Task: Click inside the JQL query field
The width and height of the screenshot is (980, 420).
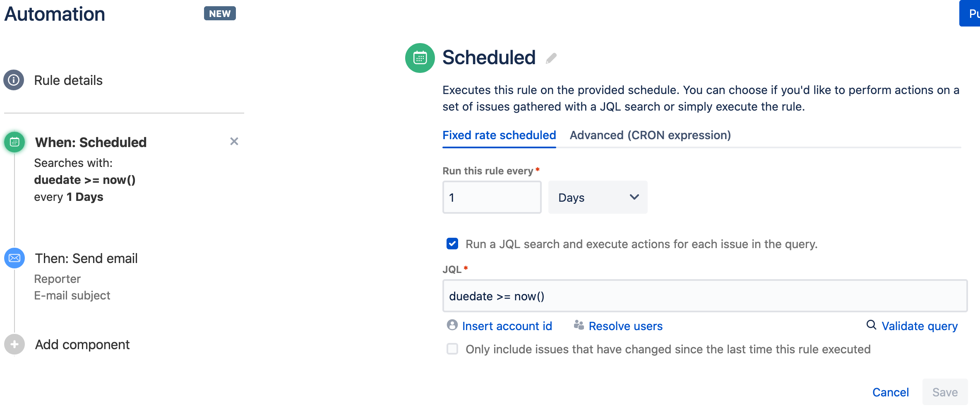Action: click(x=704, y=296)
